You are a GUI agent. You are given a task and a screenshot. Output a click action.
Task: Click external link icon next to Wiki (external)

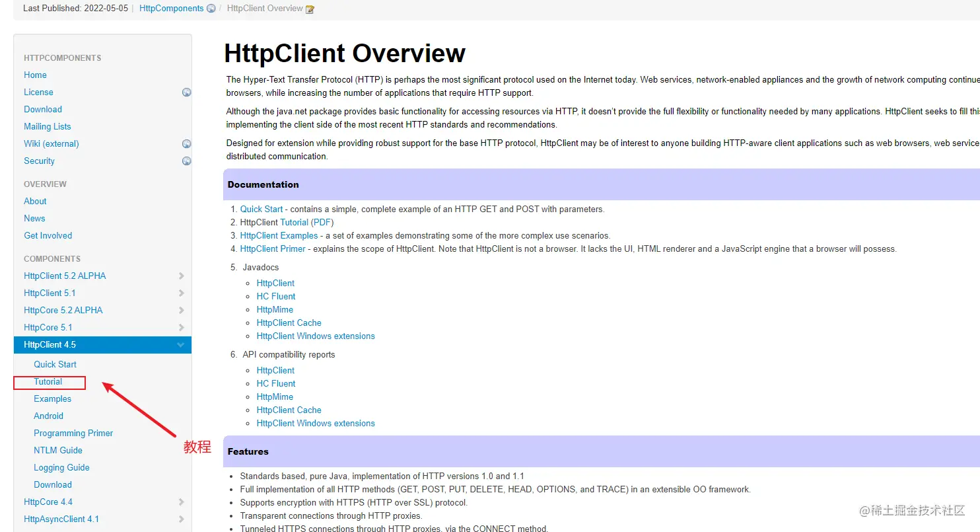[186, 144]
